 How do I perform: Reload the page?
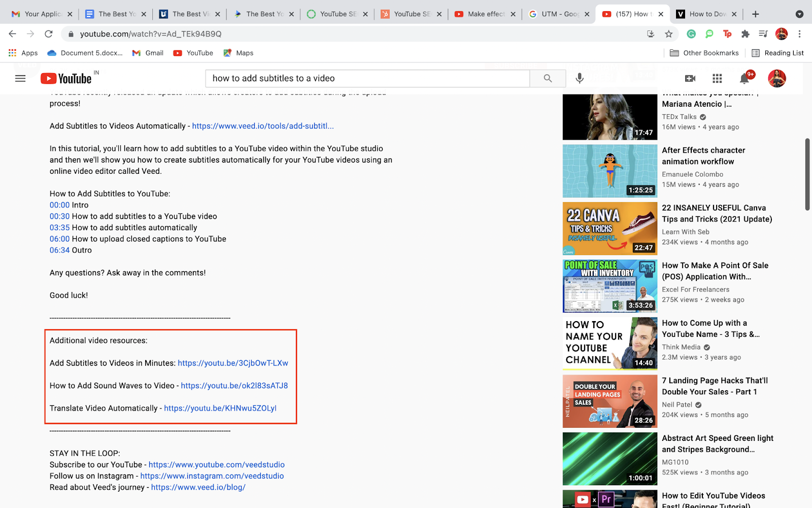click(x=49, y=34)
